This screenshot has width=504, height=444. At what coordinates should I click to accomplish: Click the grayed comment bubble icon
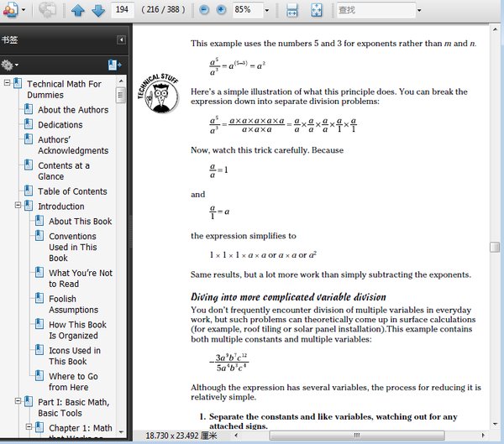coord(47,9)
